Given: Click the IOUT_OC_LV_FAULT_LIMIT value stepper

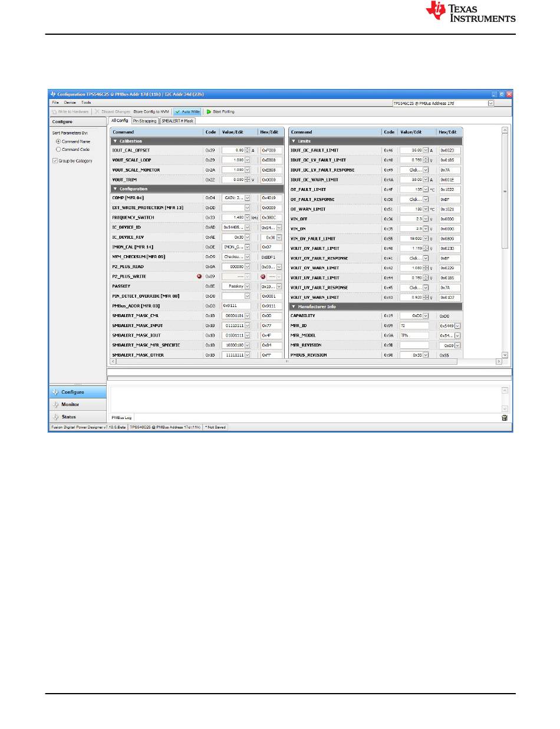Looking at the screenshot, I should [426, 160].
